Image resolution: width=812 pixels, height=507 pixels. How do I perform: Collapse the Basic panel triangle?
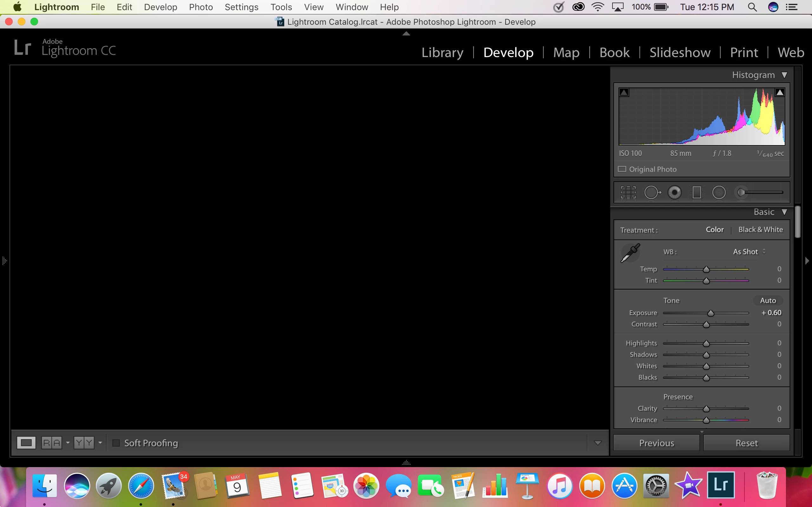point(784,212)
